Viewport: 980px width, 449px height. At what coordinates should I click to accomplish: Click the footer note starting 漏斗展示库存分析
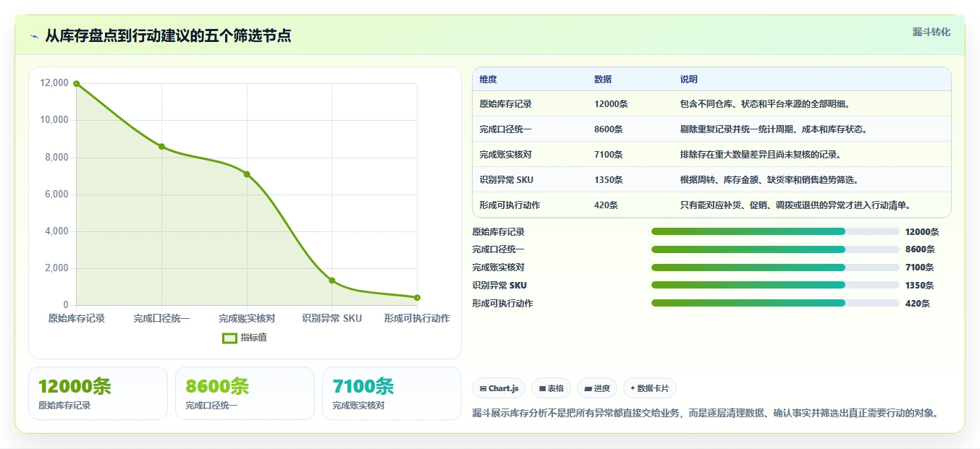click(x=707, y=414)
